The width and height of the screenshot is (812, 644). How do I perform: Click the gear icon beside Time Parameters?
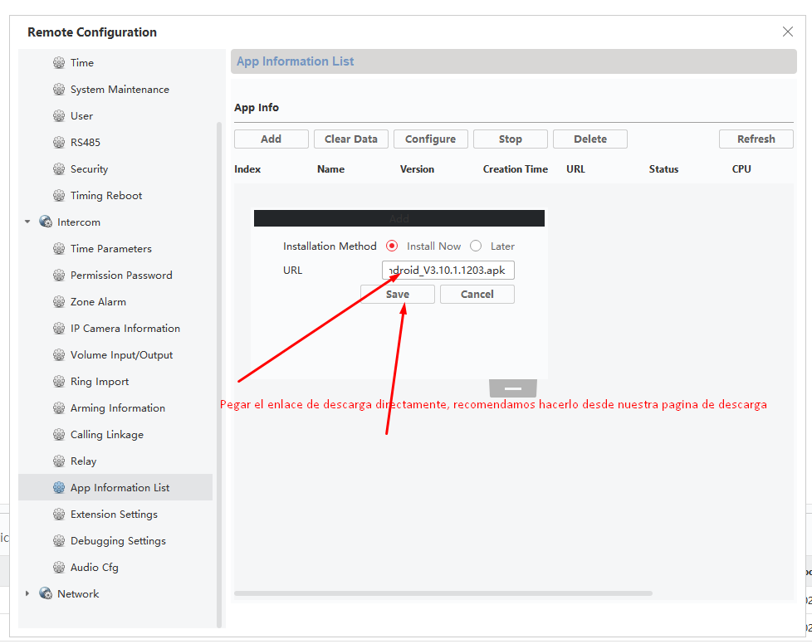point(59,248)
